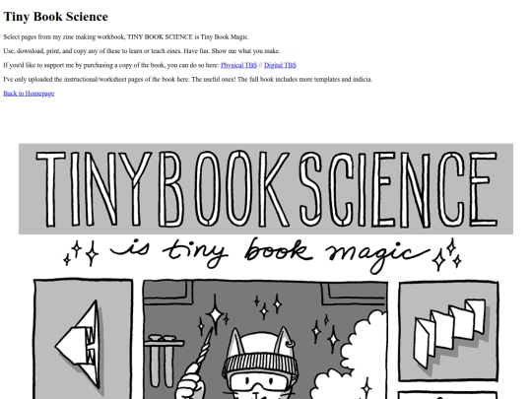This screenshot has height=399, width=532.
Task: Click the 'Use, download, print' paragraph text
Action: point(142,51)
